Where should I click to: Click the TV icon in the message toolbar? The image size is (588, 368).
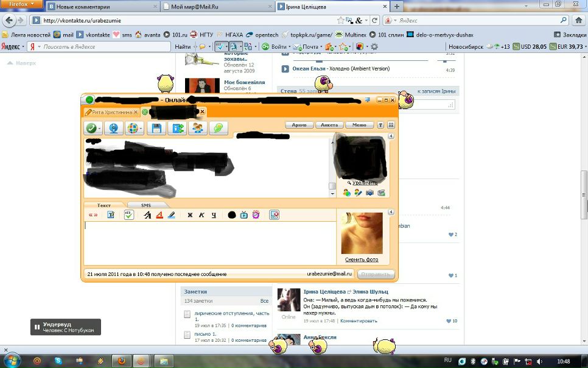(244, 214)
